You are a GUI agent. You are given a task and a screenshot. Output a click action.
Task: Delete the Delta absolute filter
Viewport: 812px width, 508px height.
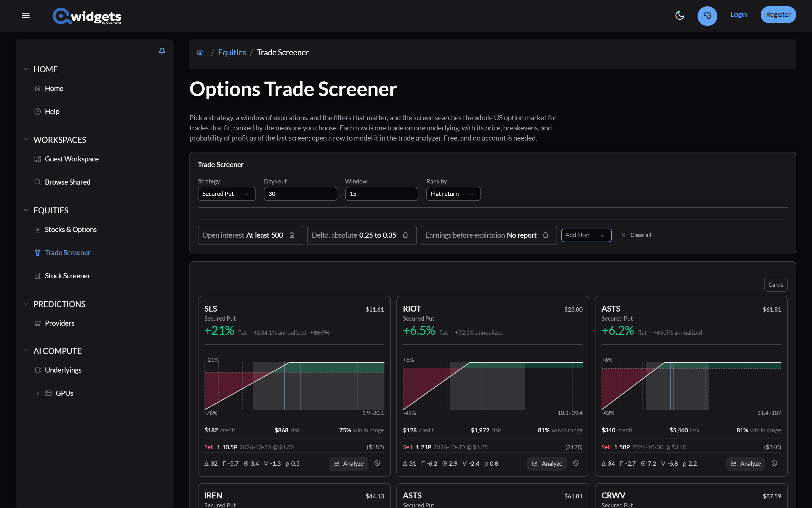pos(405,235)
